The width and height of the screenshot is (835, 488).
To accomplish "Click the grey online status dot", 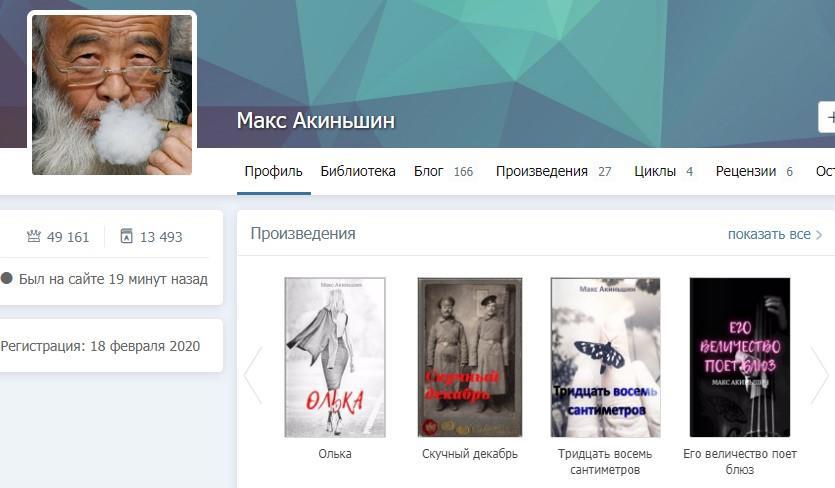I will coord(6,278).
